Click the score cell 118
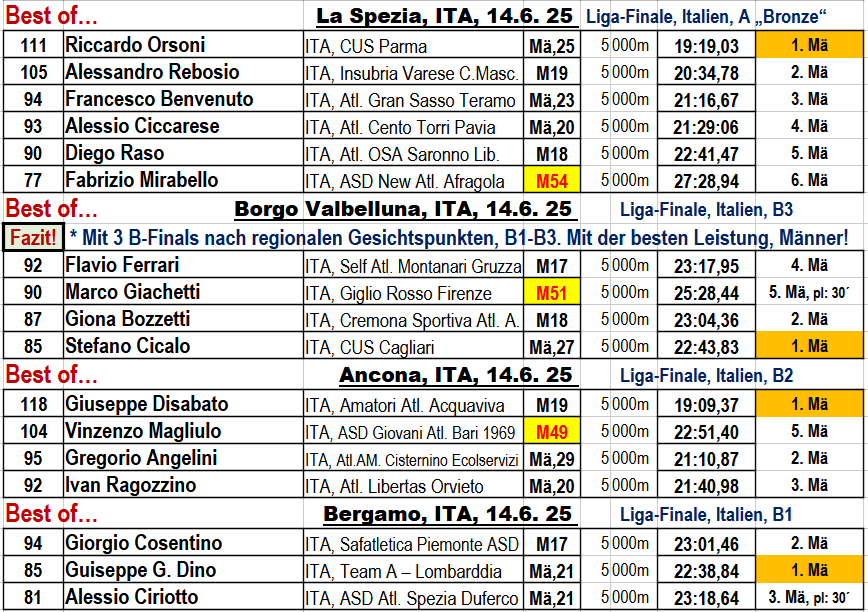Image resolution: width=868 pixels, height=612 pixels. [33, 404]
